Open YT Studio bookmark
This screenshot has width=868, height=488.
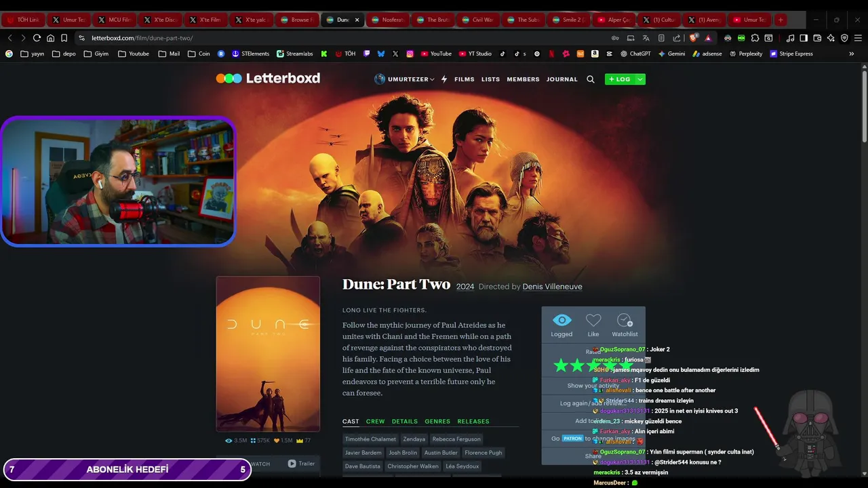tap(475, 54)
